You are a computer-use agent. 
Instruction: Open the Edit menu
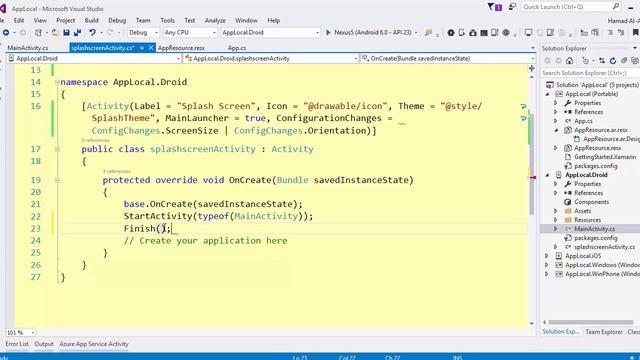[x=19, y=20]
